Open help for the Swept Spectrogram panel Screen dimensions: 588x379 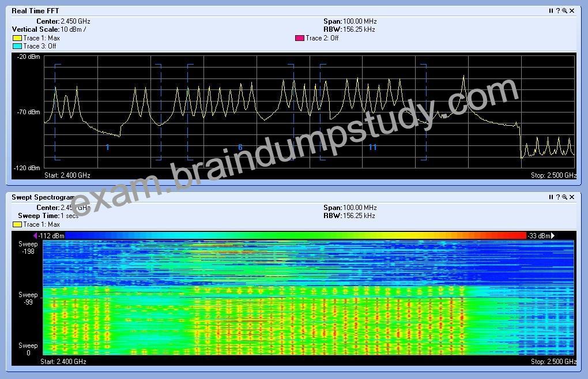coord(557,197)
